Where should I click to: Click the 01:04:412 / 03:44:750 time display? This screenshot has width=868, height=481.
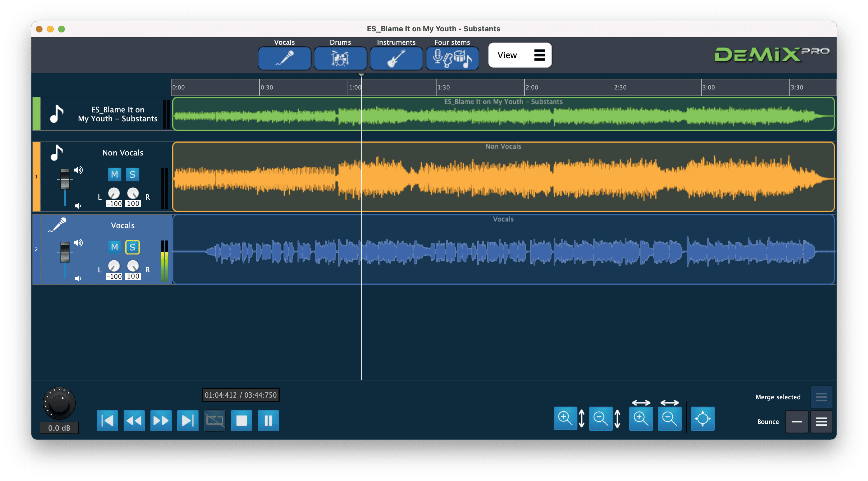click(x=240, y=395)
